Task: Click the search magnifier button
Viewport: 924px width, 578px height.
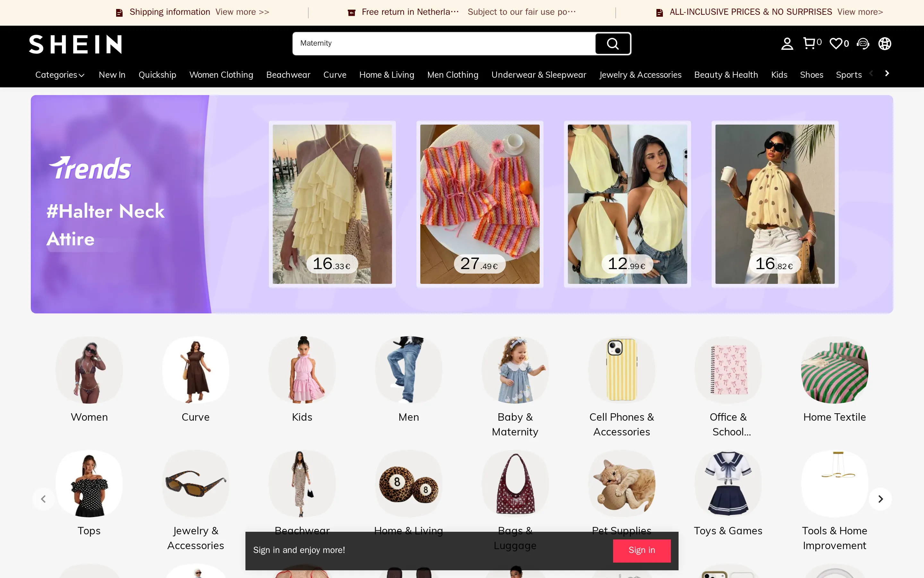Action: click(612, 44)
